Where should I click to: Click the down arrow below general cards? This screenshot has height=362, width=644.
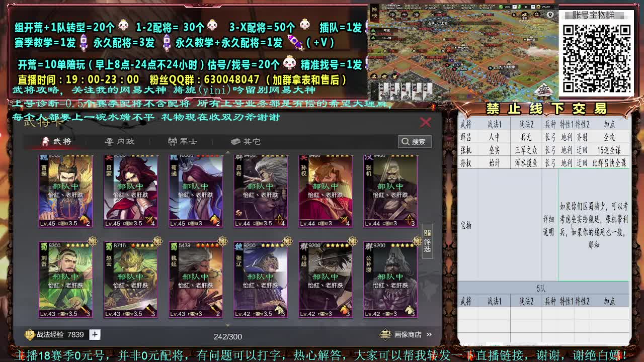(227, 325)
